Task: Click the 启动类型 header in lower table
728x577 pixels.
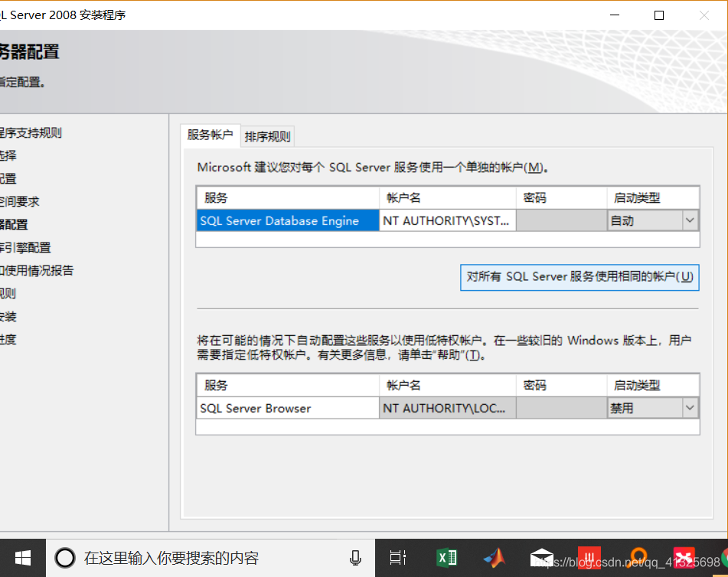Action: pyautogui.click(x=653, y=385)
